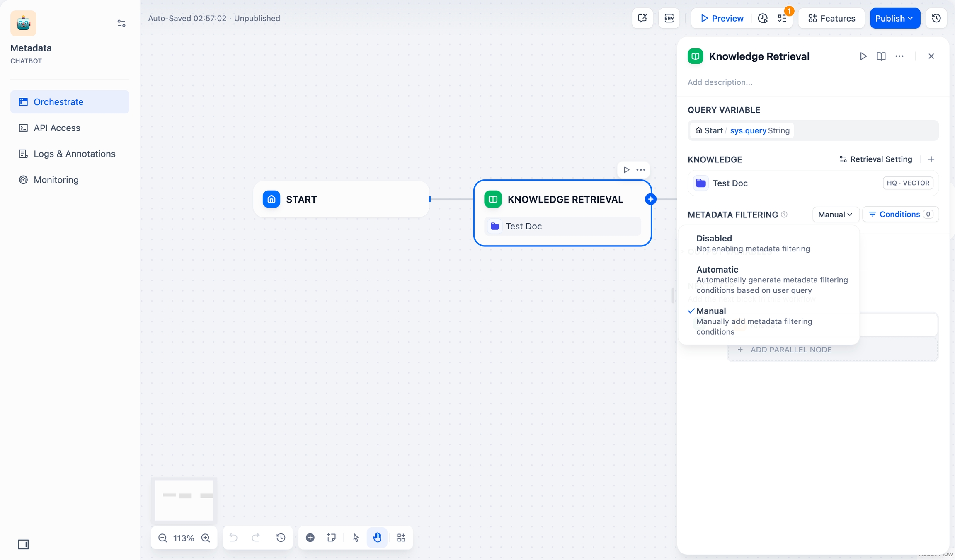Viewport: 955px width, 560px height.
Task: Toggle sidebar collapse icon at bottom left
Action: [x=23, y=544]
